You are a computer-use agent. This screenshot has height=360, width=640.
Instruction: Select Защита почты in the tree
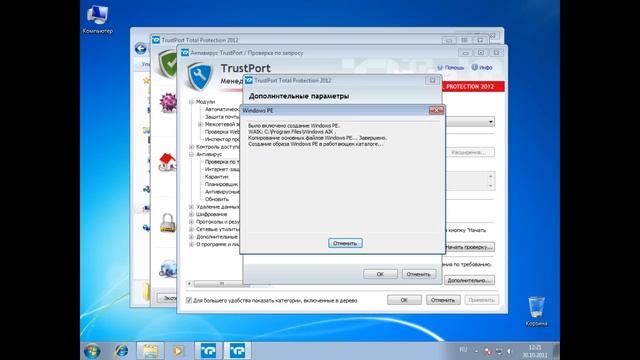click(x=222, y=117)
